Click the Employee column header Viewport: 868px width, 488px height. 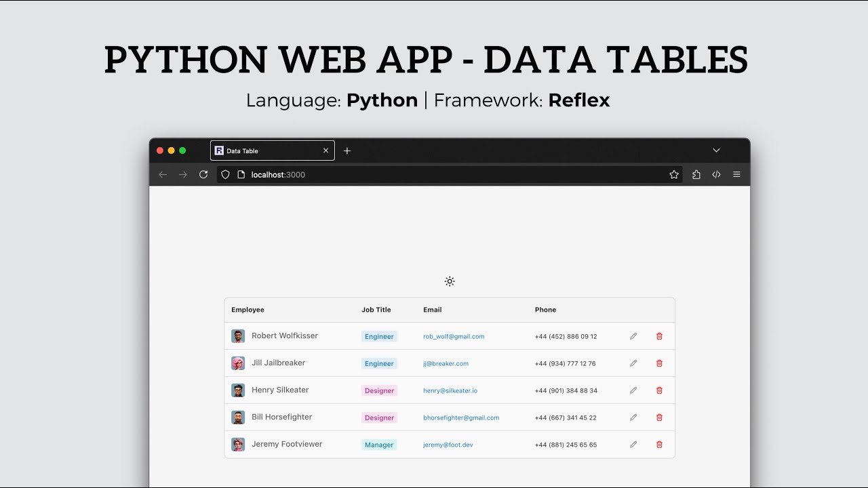(x=248, y=310)
